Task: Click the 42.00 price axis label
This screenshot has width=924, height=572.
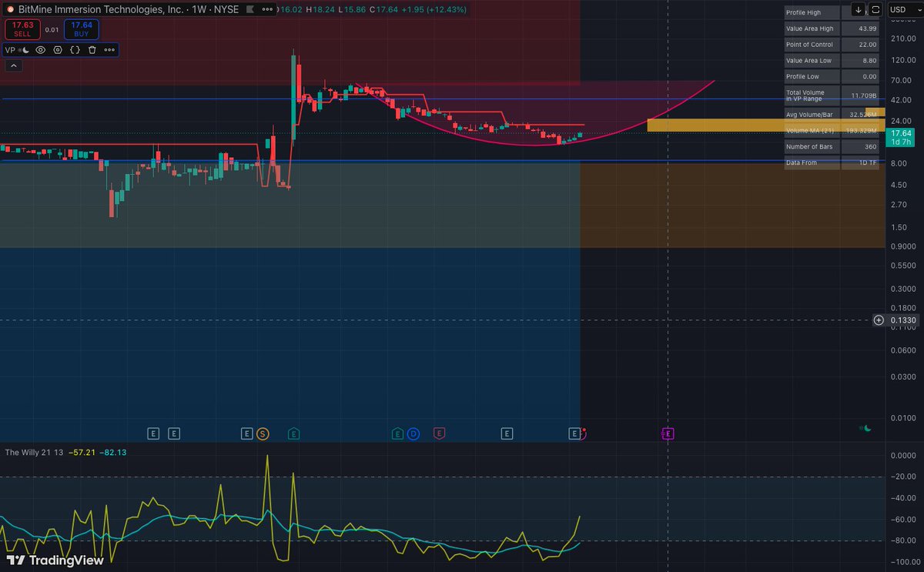Action: (x=902, y=100)
